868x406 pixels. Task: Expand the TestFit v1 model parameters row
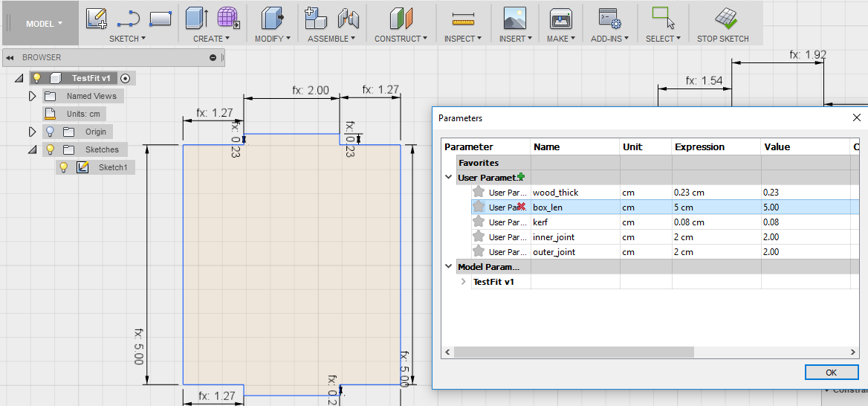pyautogui.click(x=464, y=282)
